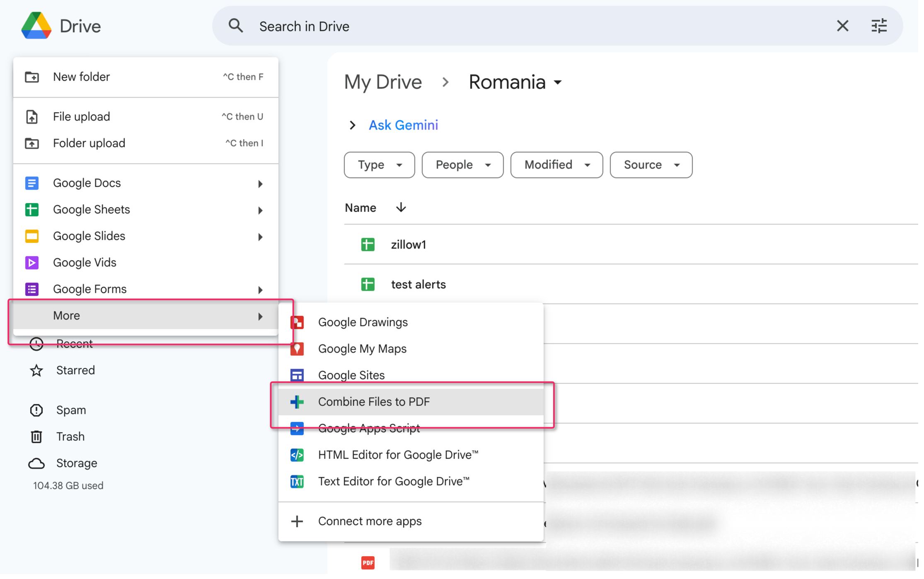
Task: Toggle the Name sort direction arrow
Action: tap(401, 208)
